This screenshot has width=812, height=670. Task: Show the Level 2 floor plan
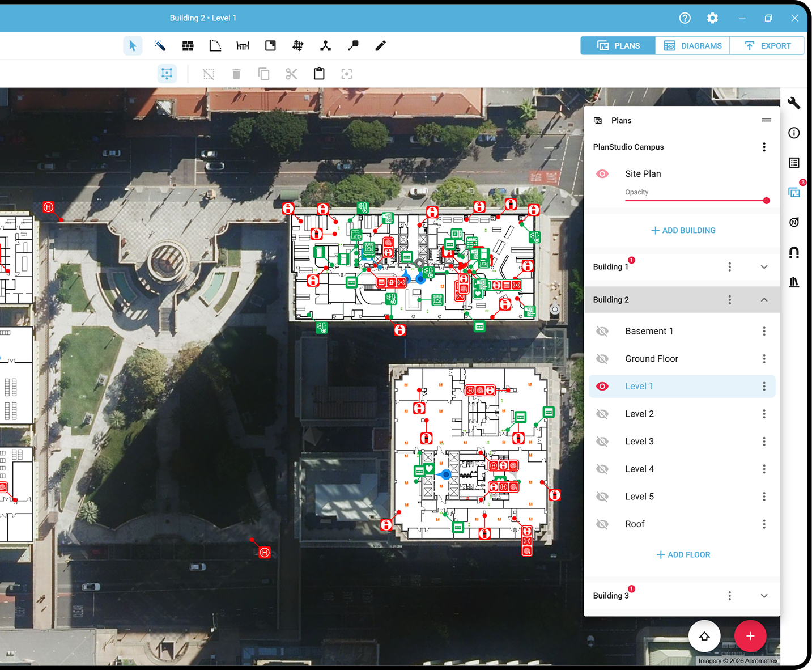point(602,414)
